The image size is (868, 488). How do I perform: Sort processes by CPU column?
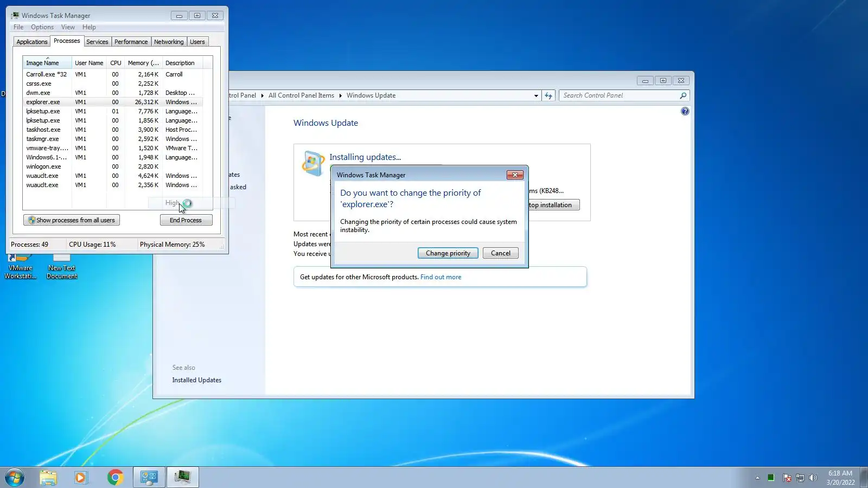point(116,63)
